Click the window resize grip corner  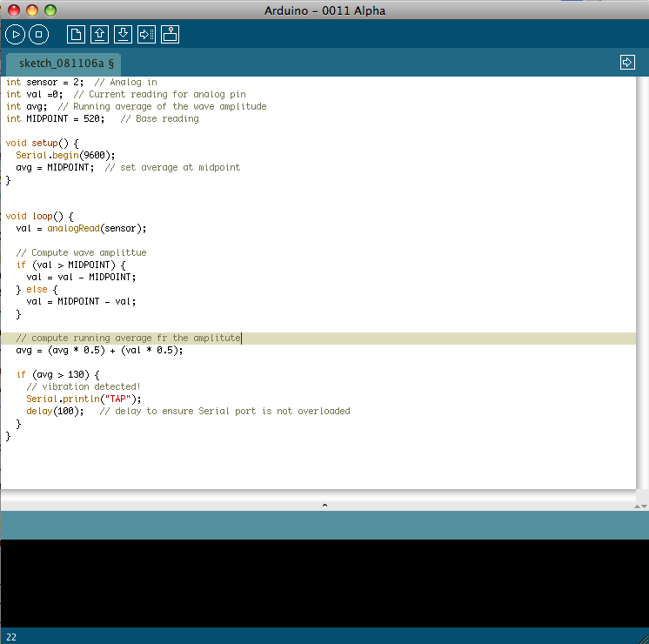(644, 639)
